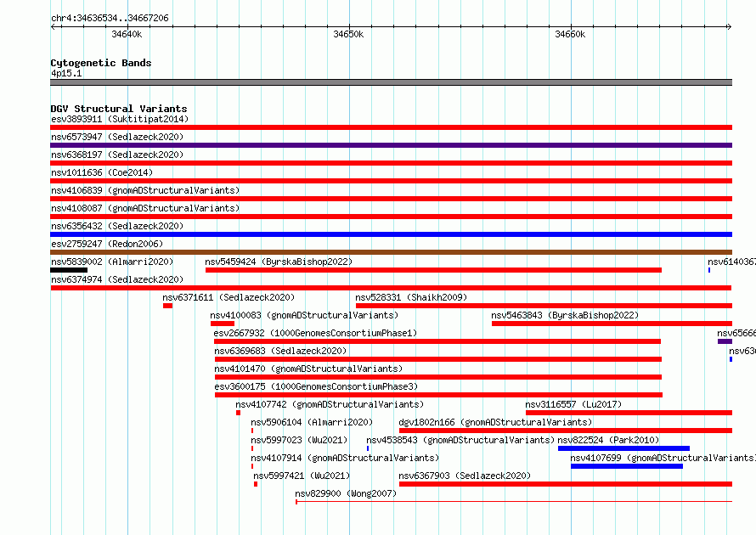Click the right arrow of the ruler
This screenshot has width=756, height=535.
point(730,27)
